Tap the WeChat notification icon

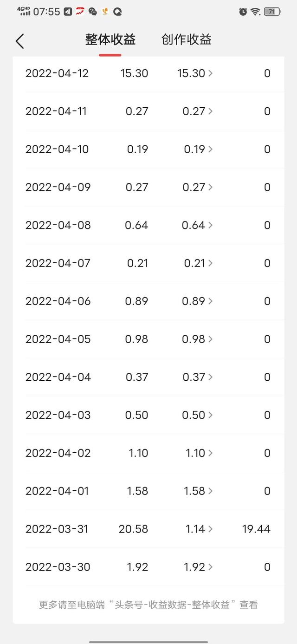pos(93,12)
